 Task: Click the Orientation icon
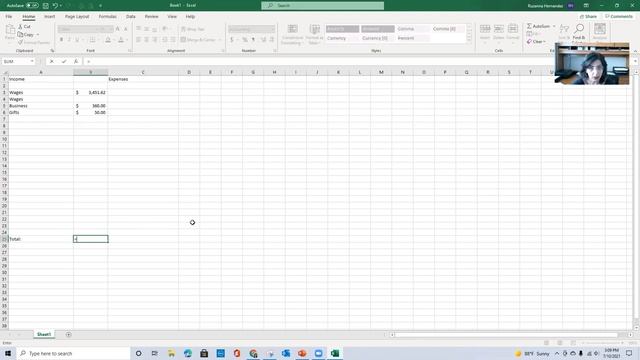coord(165,29)
